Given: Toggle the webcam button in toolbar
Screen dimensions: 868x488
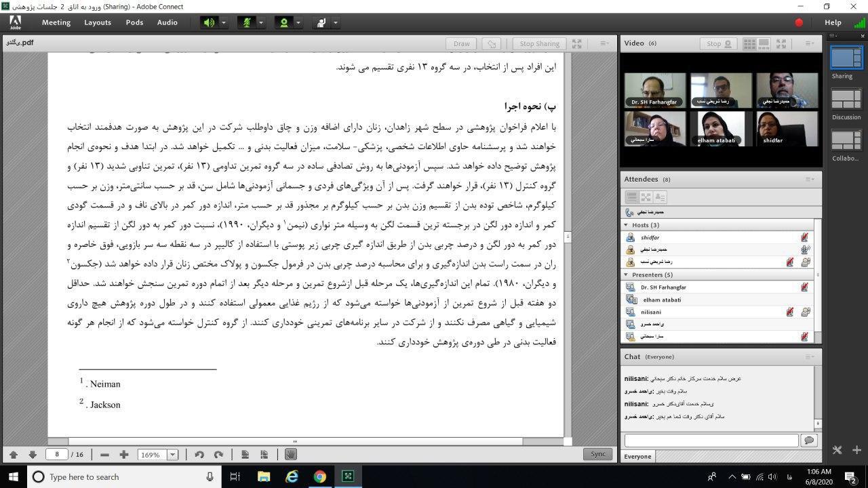Looking at the screenshot, I should 283,22.
